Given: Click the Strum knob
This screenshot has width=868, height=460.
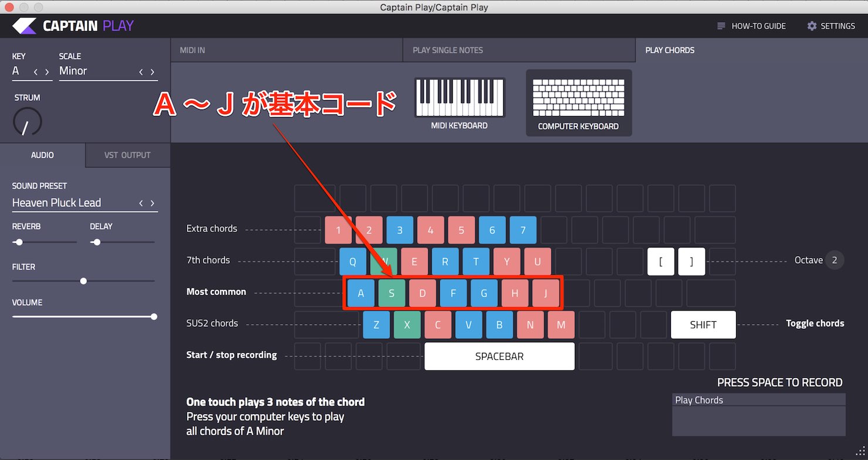Looking at the screenshot, I should click(28, 121).
